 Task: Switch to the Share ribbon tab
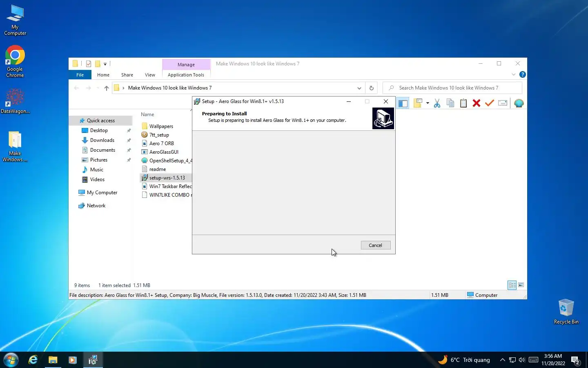[127, 75]
